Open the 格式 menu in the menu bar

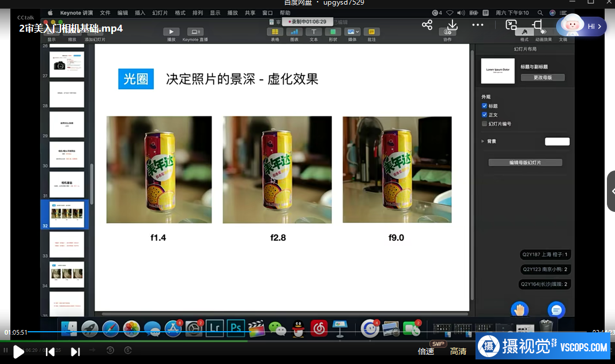pos(180,13)
